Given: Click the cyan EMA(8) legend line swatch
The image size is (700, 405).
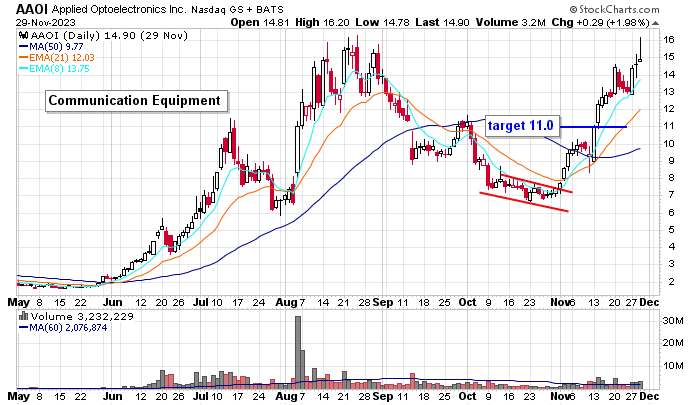Looking at the screenshot, I should click(x=24, y=69).
